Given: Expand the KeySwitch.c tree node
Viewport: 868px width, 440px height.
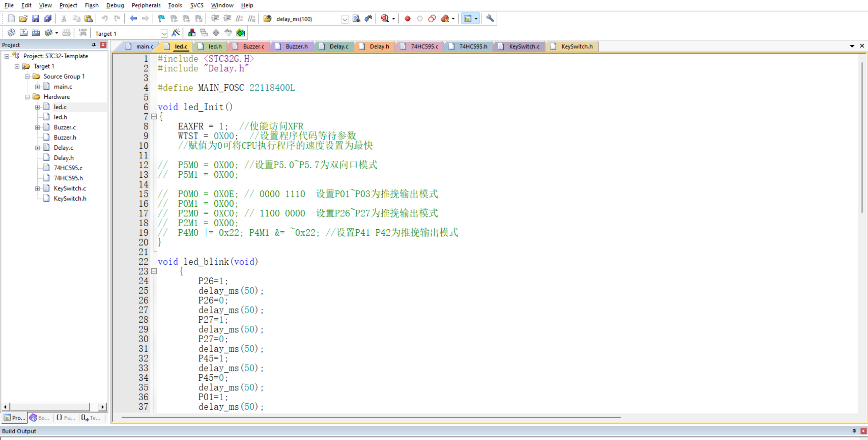Looking at the screenshot, I should pyautogui.click(x=37, y=189).
